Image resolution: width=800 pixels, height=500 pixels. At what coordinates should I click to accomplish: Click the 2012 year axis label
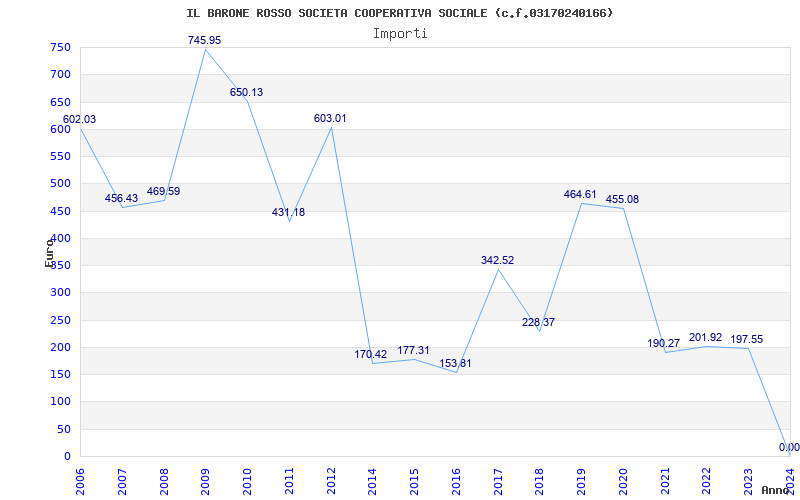click(x=331, y=482)
